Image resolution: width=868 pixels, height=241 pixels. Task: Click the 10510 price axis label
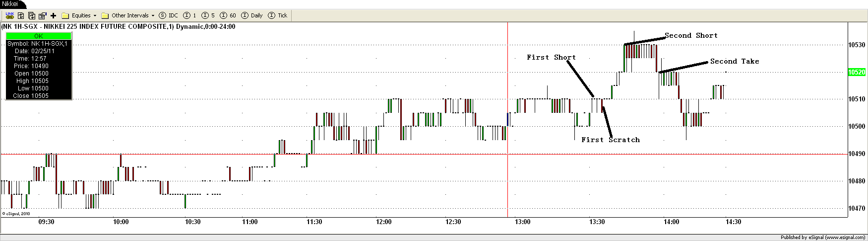pos(857,99)
